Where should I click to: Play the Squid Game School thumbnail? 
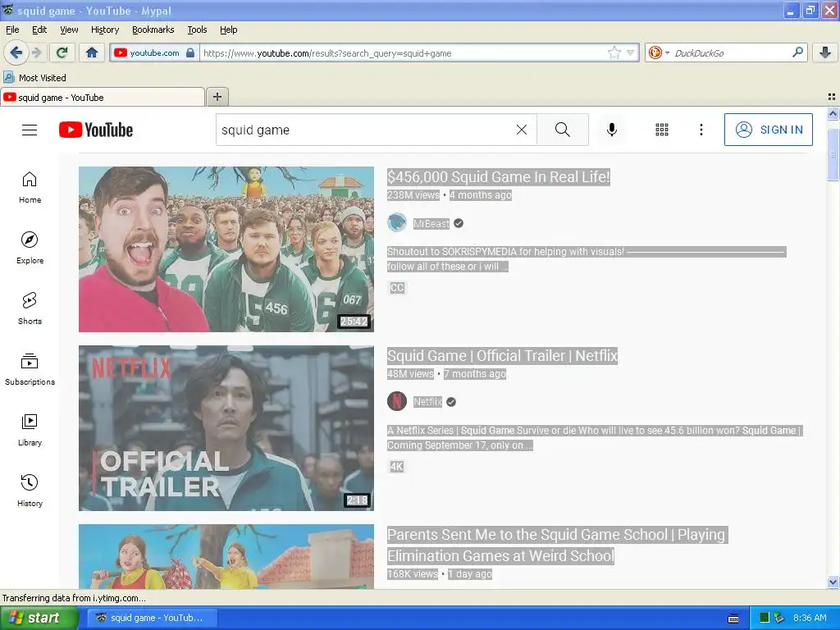pos(226,557)
